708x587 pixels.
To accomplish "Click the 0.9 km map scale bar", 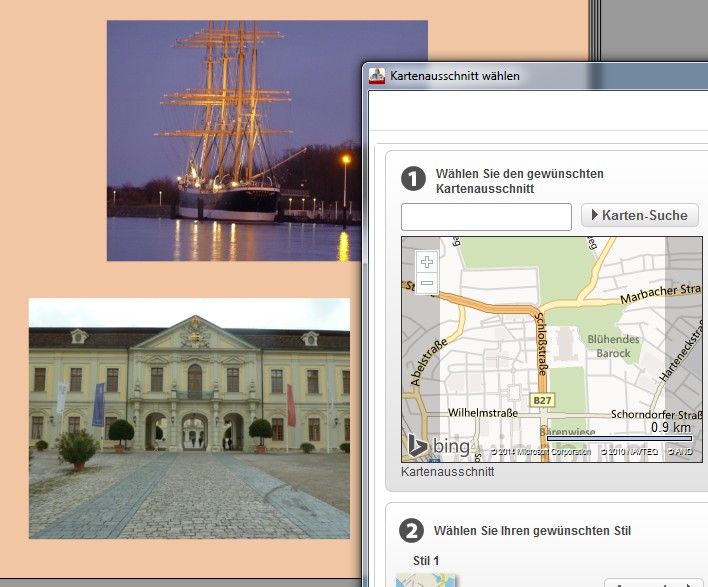I will (x=619, y=437).
